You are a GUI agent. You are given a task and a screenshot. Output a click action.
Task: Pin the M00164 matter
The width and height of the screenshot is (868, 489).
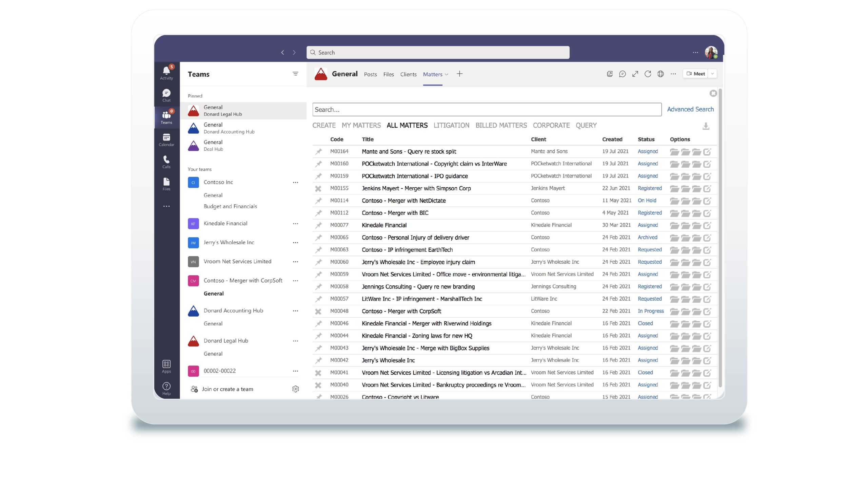tap(318, 152)
